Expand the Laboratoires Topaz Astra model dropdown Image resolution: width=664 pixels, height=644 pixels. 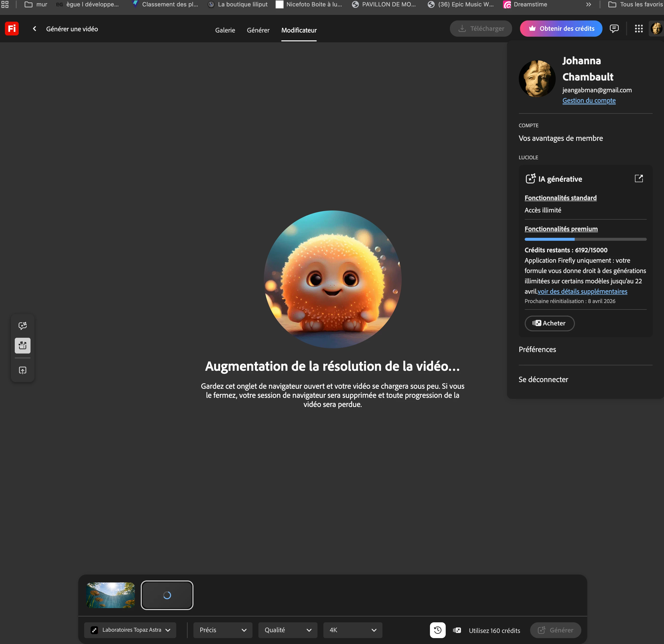(x=130, y=630)
